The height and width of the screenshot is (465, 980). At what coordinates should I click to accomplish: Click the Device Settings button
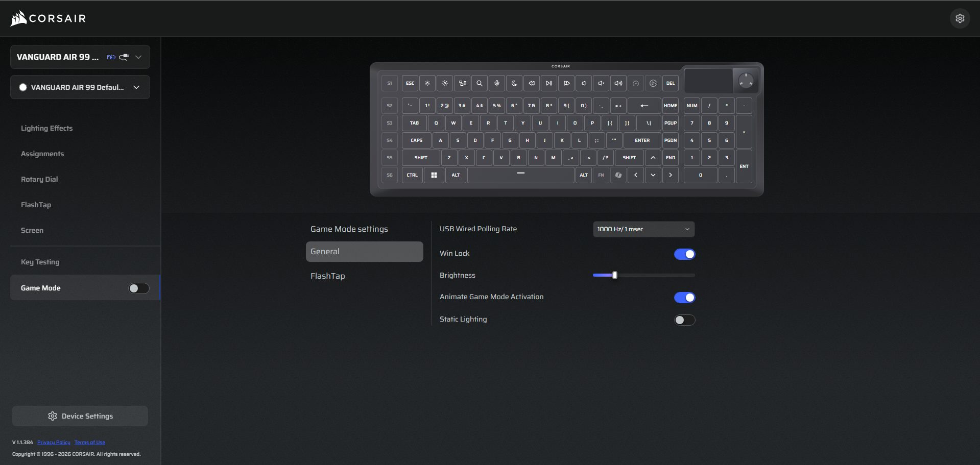click(x=80, y=416)
